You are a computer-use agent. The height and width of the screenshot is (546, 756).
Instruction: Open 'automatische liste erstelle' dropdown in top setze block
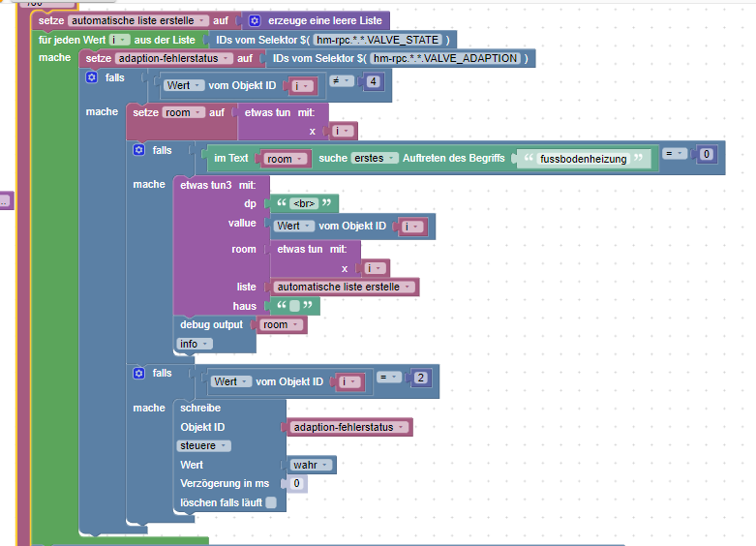tap(138, 20)
